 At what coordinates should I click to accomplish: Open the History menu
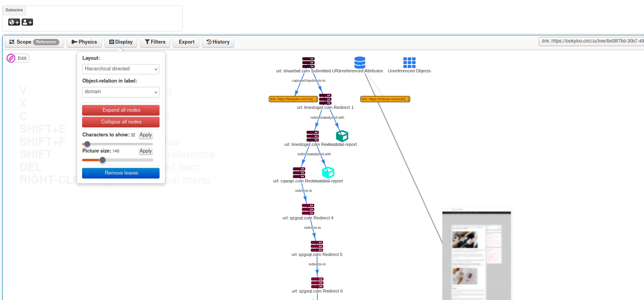point(218,42)
